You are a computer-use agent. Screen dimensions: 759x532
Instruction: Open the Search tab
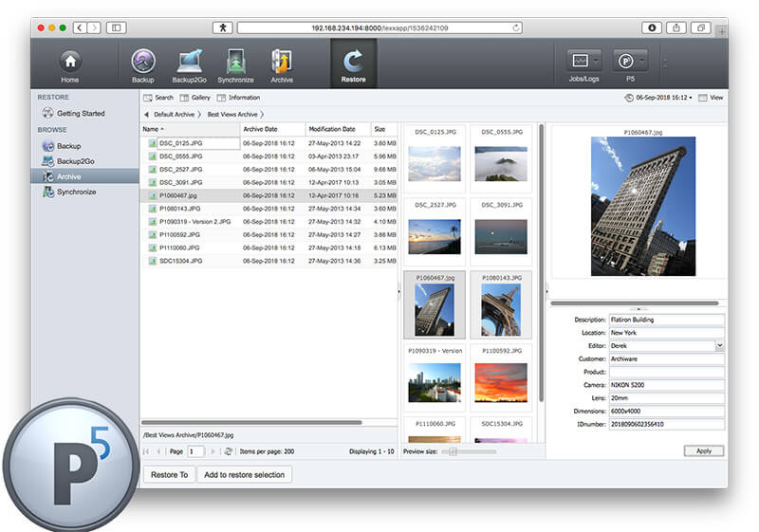(158, 98)
